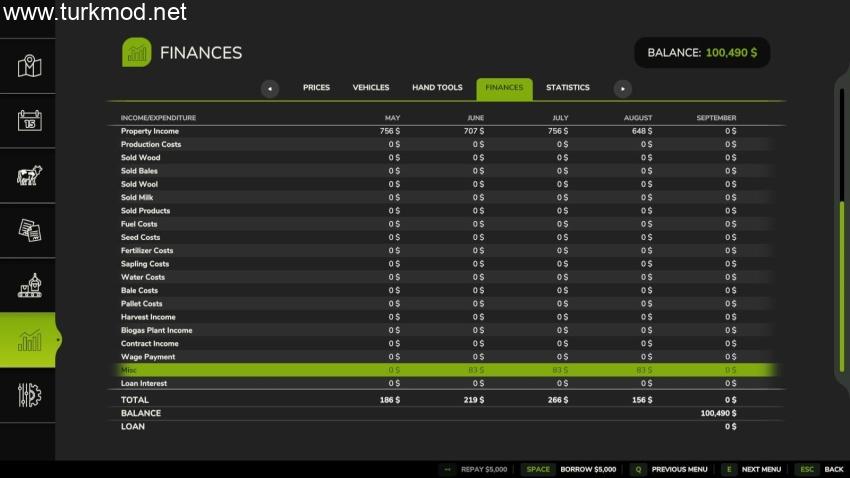Click the May total 186 $
The width and height of the screenshot is (850, 478).
coord(390,400)
